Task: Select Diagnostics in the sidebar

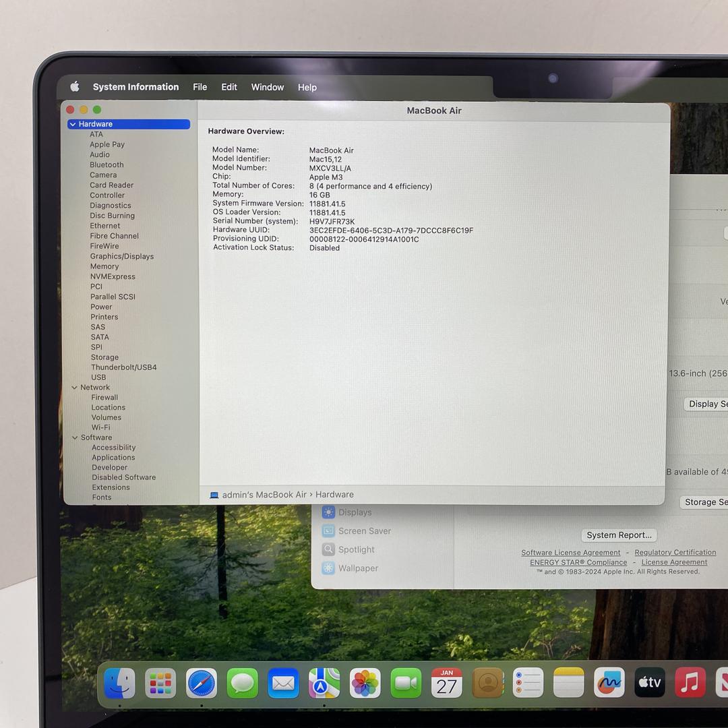Action: [111, 205]
